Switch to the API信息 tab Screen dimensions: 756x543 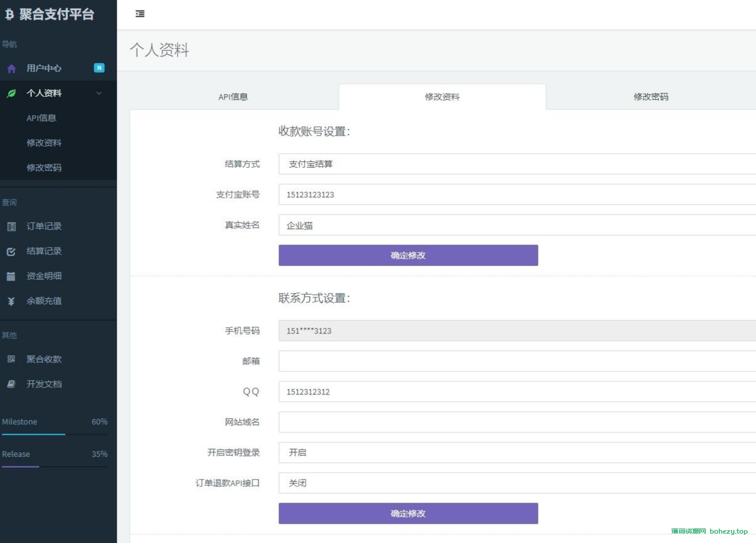[234, 97]
